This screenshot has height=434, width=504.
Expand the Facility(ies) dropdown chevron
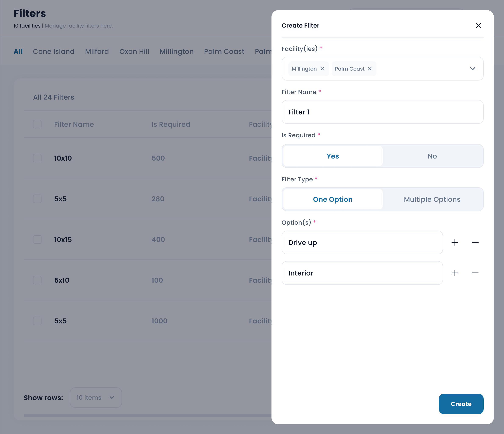click(x=472, y=69)
